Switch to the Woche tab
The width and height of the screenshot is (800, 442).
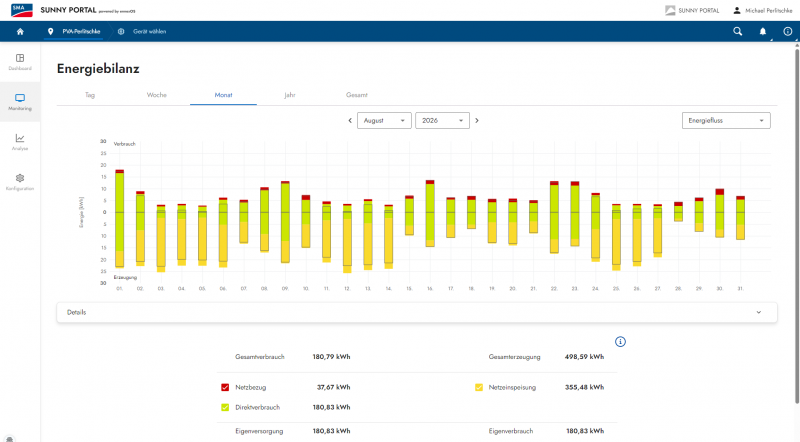(157, 95)
